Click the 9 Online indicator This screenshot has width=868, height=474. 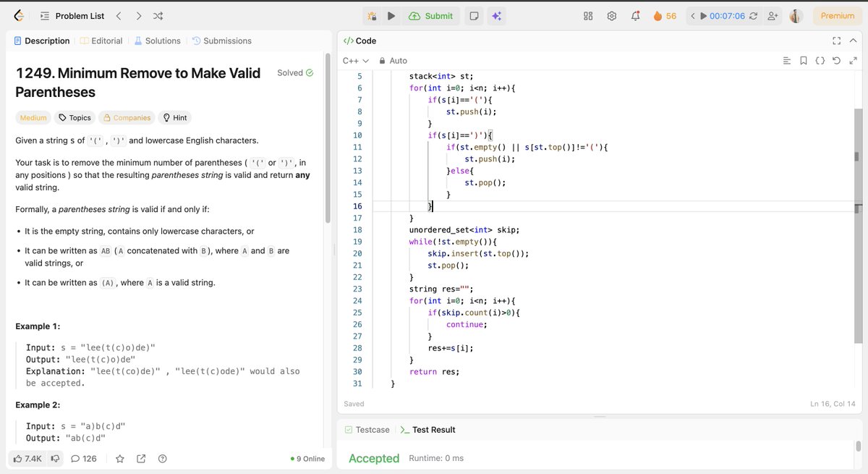(307, 459)
